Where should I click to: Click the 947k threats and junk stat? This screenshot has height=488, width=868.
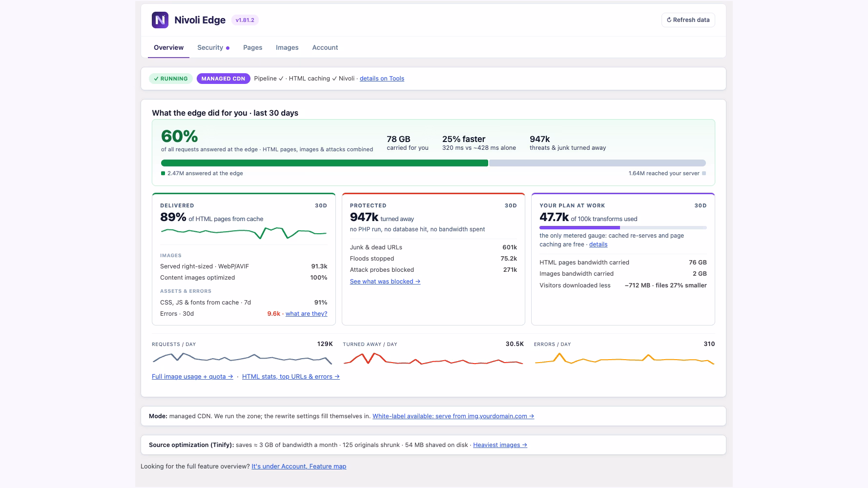coord(568,143)
